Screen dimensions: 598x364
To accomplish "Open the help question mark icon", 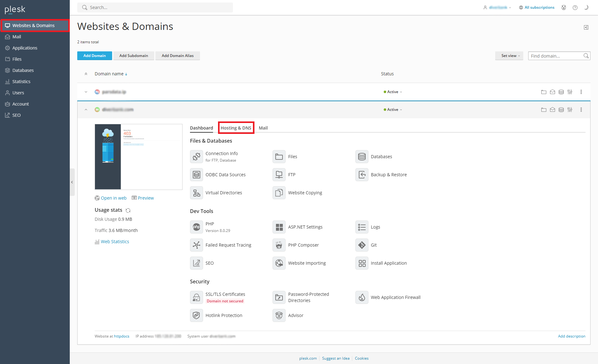I will click(575, 7).
